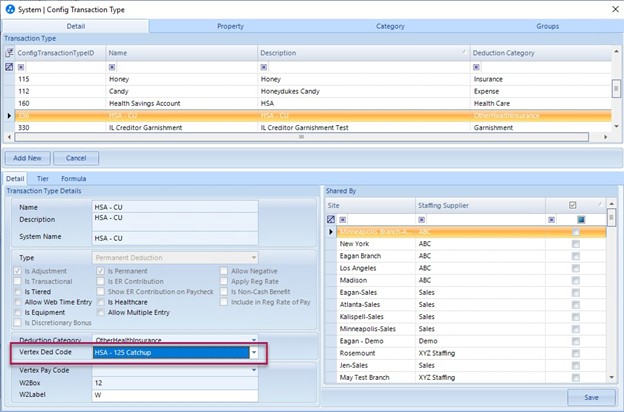Open the Deduction Category dropdown
This screenshot has height=412, width=624.
coord(254,340)
